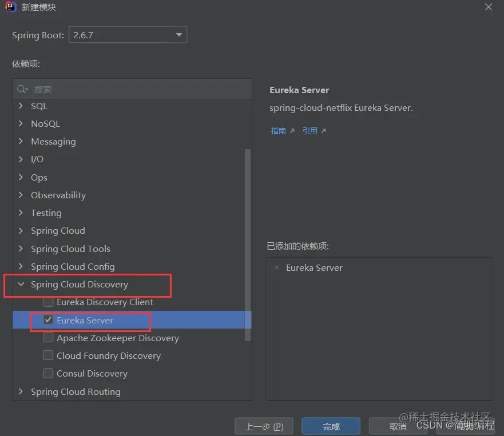The image size is (504, 436).
Task: Open the Spring Boot version dropdown
Action: click(x=128, y=35)
